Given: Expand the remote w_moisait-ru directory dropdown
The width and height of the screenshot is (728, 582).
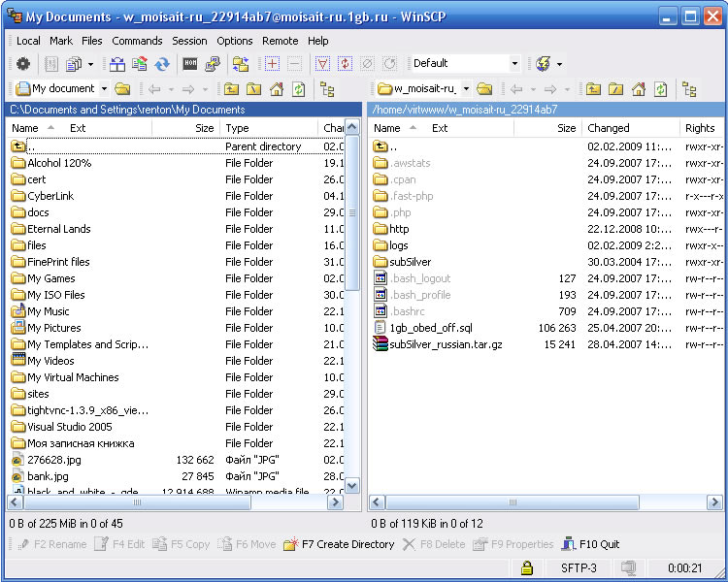Looking at the screenshot, I should click(x=464, y=89).
